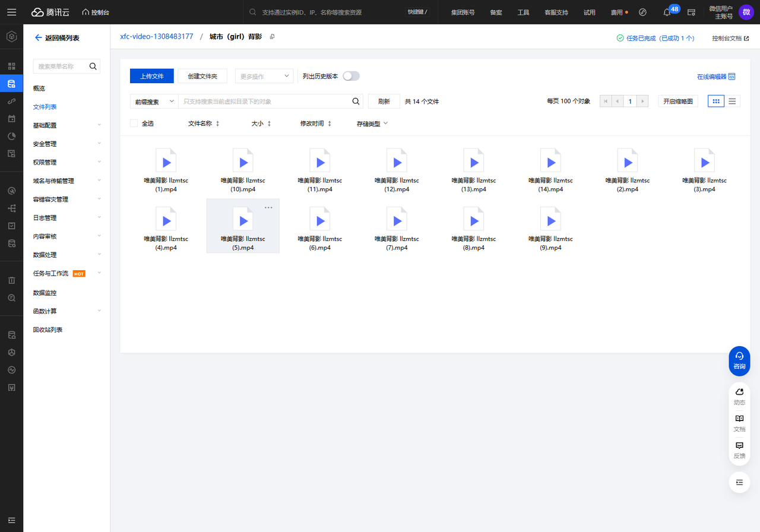The image size is (760, 532).
Task: Select the grid view icon
Action: tap(716, 102)
